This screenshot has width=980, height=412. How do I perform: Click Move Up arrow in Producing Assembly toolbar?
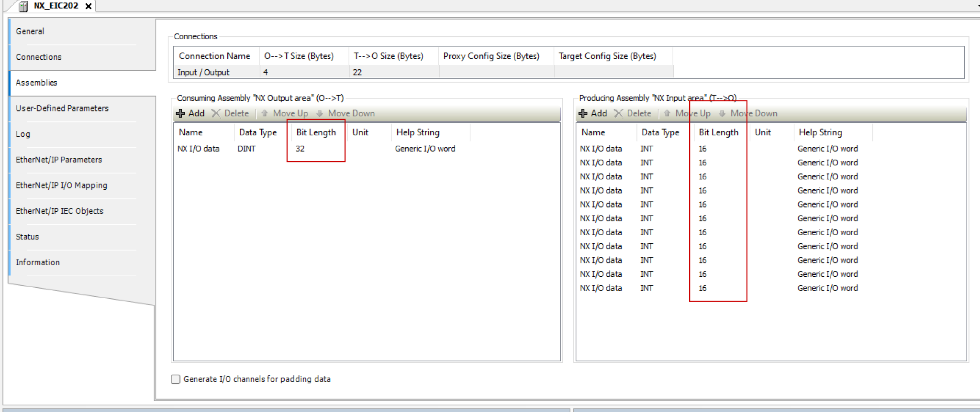pyautogui.click(x=667, y=113)
